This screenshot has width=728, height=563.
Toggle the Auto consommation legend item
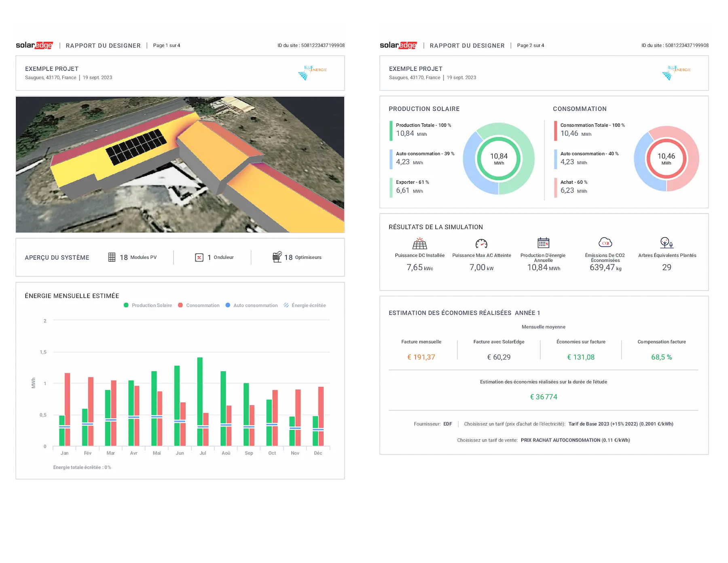pos(252,305)
